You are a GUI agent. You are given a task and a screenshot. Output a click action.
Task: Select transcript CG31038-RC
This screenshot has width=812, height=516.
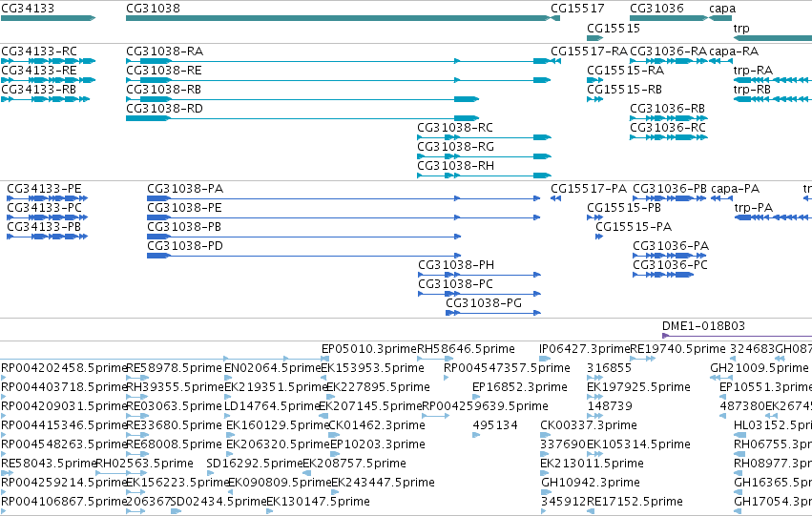tap(455, 128)
